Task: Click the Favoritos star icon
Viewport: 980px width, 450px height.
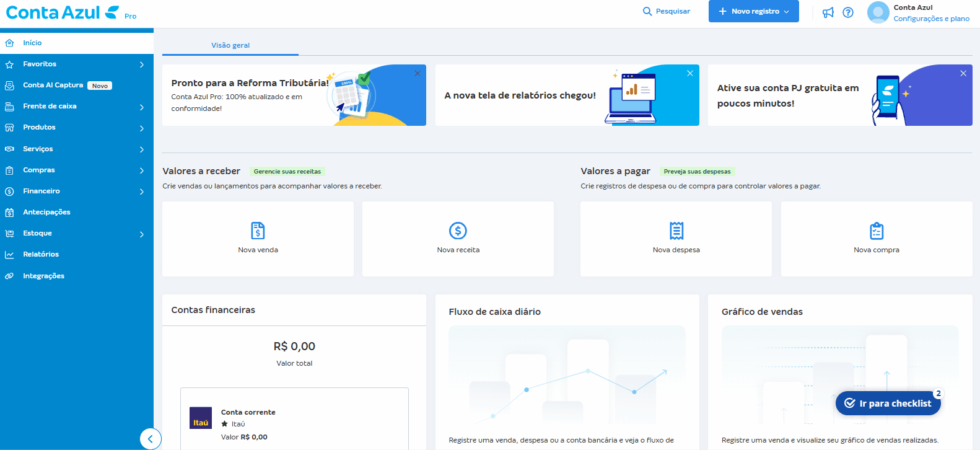Action: (9, 64)
